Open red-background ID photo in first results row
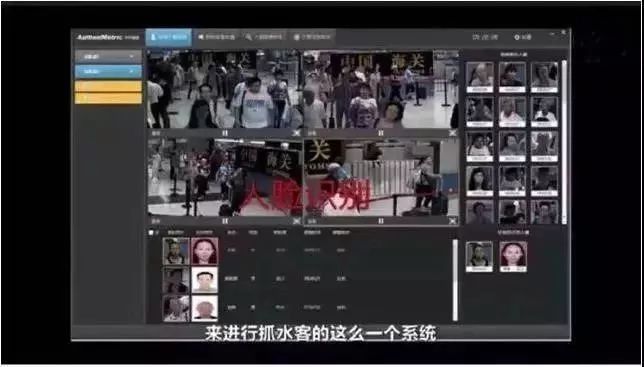Screen dimensions: 644x367 coord(205,251)
